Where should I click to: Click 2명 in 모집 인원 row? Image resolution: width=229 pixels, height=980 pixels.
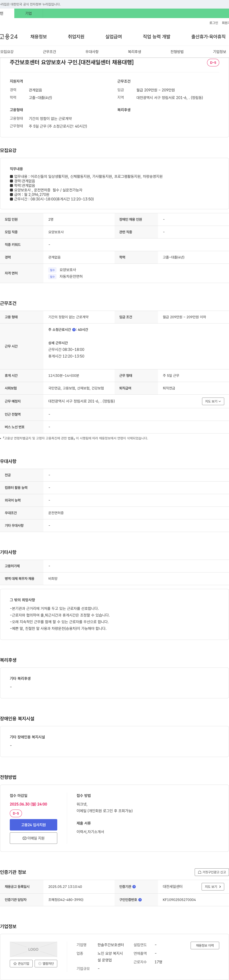coord(51,219)
